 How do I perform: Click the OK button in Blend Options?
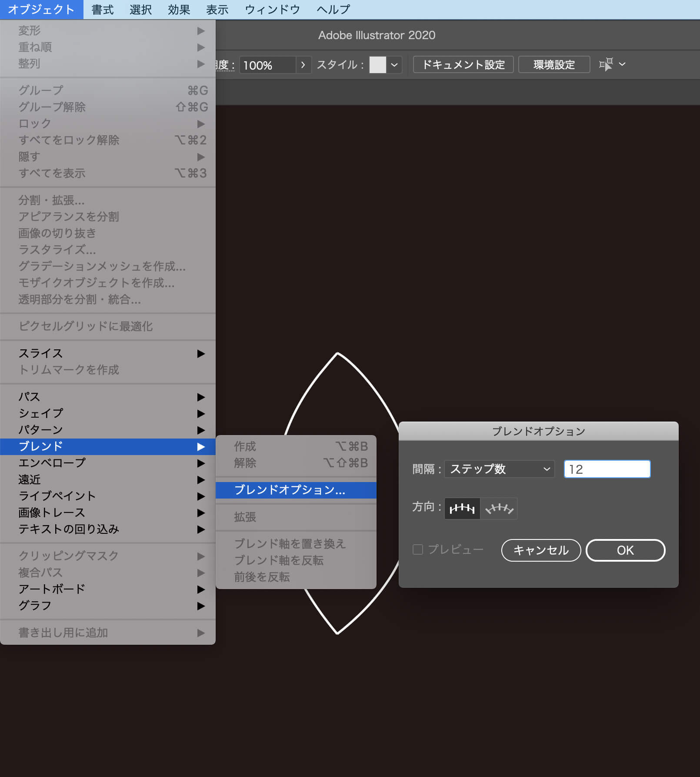coord(625,550)
